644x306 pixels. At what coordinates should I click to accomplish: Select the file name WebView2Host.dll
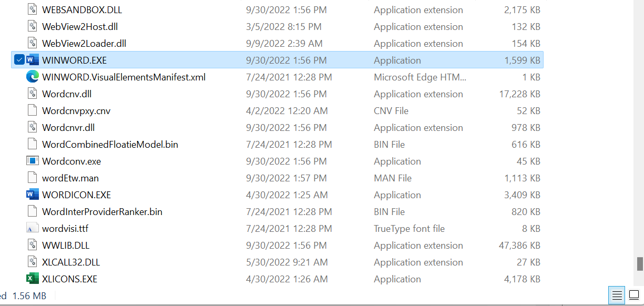(80, 27)
